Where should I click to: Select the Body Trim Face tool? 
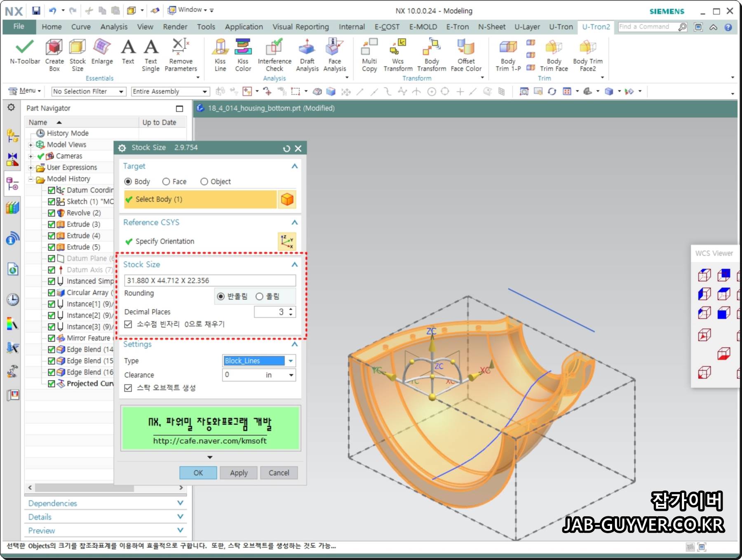pos(554,55)
